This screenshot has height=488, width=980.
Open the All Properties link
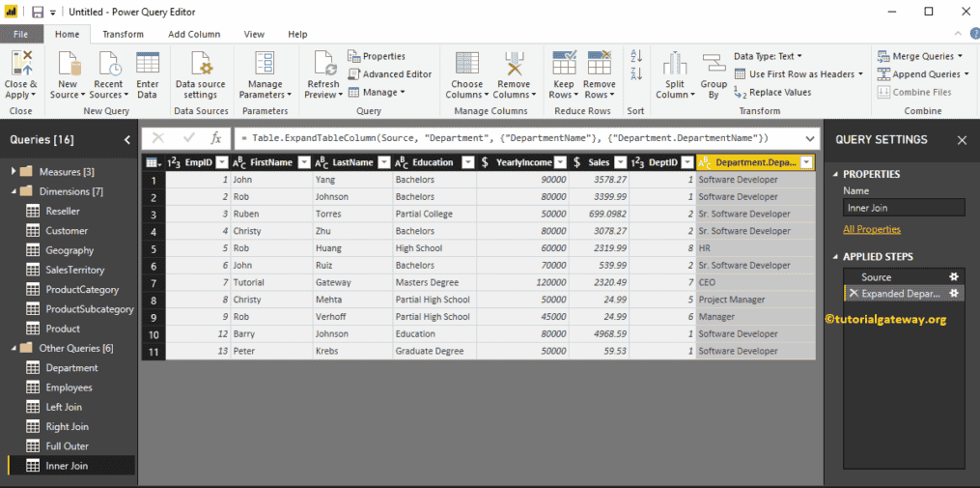[872, 229]
